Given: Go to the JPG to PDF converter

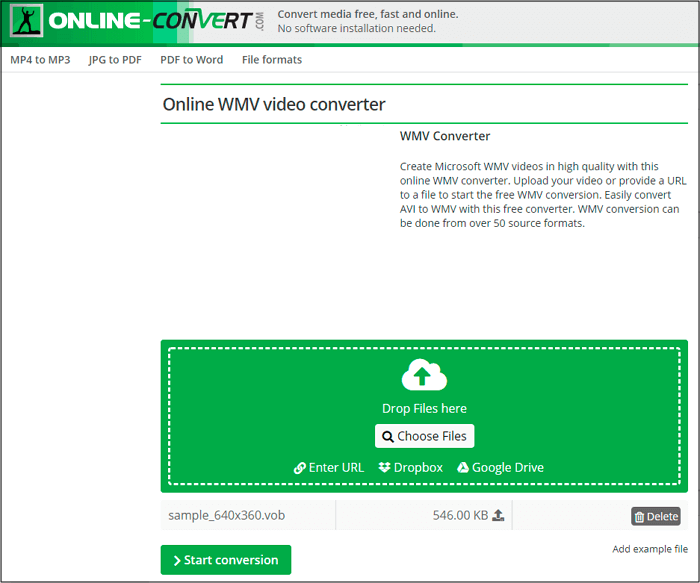Looking at the screenshot, I should (x=115, y=60).
